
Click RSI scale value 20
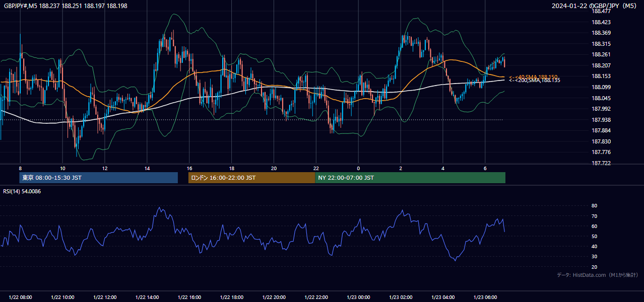click(x=594, y=267)
